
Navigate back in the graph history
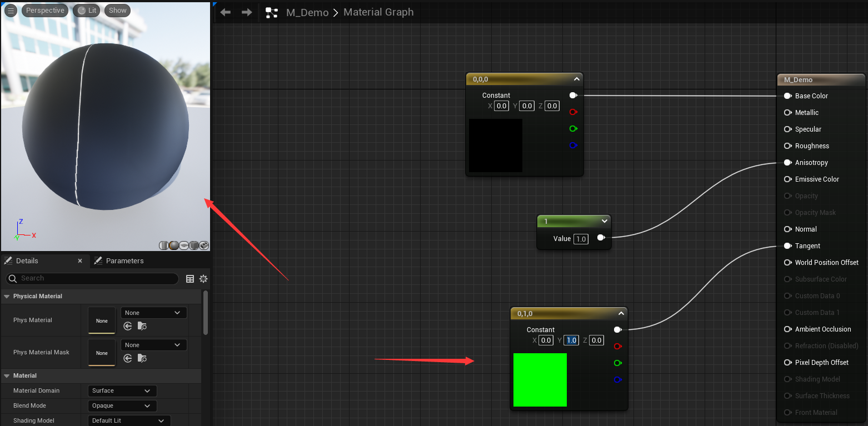[225, 12]
